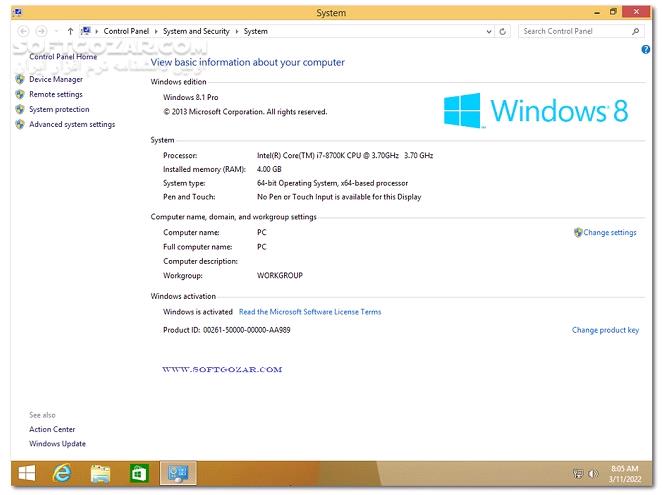Click the shield icon beside Device Manager
Screen dimensions: 663x495
point(20,79)
